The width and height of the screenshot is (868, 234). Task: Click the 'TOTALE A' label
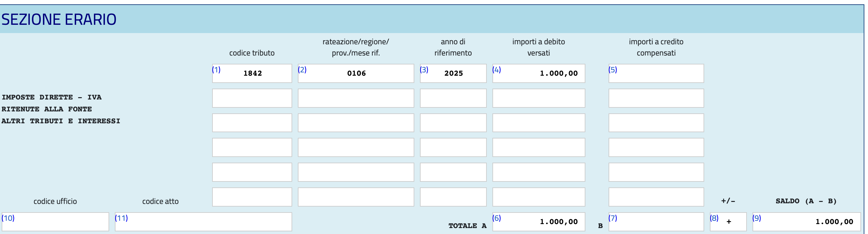(467, 226)
